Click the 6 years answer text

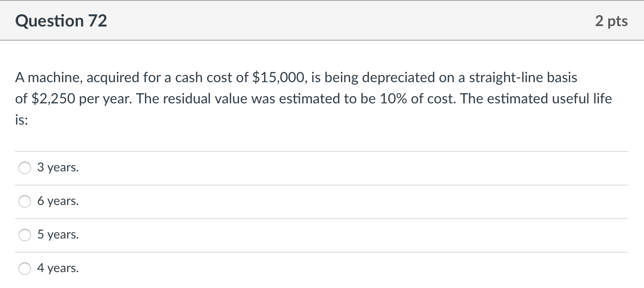[58, 201]
